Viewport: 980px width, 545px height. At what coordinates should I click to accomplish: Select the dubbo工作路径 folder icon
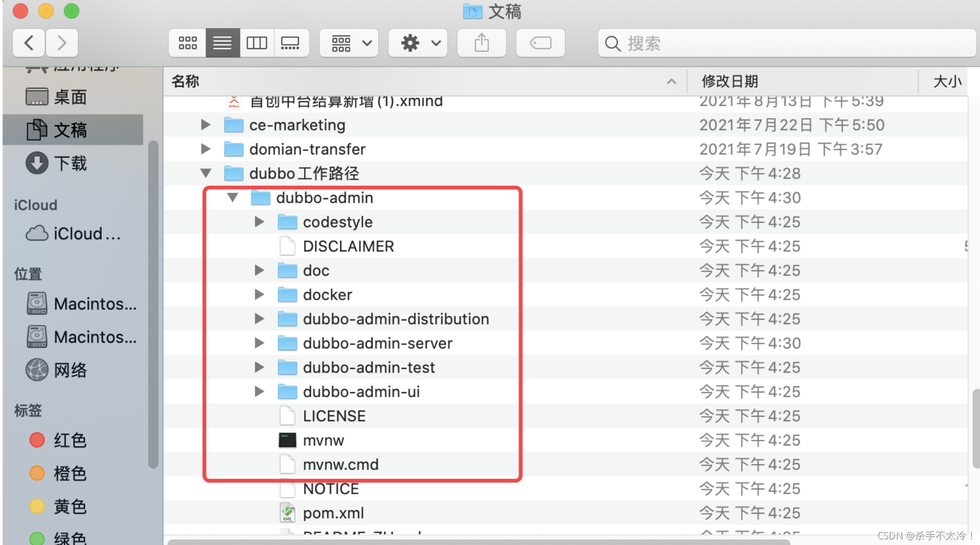[234, 173]
